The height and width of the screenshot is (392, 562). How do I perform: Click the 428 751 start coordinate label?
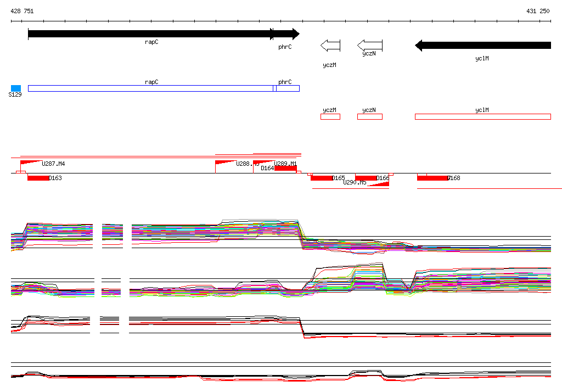click(22, 11)
